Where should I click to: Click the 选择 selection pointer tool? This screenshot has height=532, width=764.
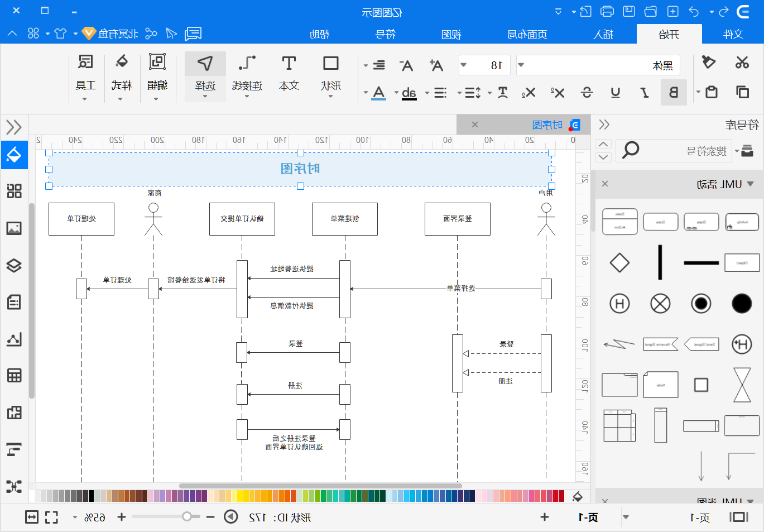[x=205, y=76]
